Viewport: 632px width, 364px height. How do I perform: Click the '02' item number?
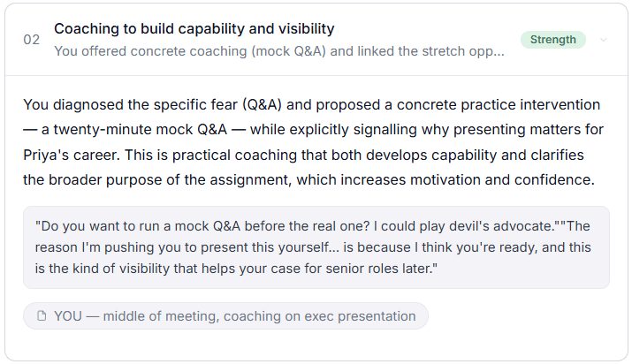pos(32,40)
